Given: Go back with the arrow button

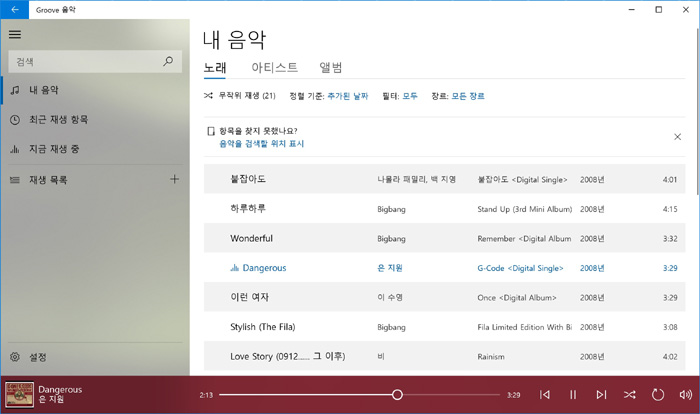Looking at the screenshot, I should pyautogui.click(x=15, y=9).
